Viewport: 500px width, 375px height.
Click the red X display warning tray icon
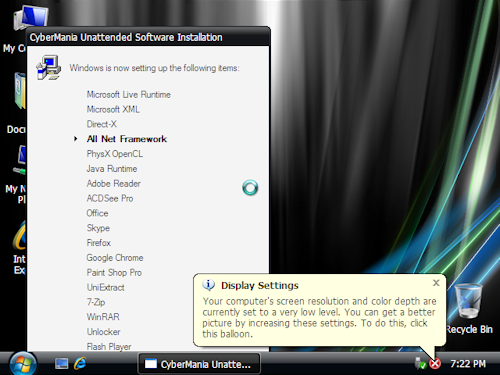[435, 364]
